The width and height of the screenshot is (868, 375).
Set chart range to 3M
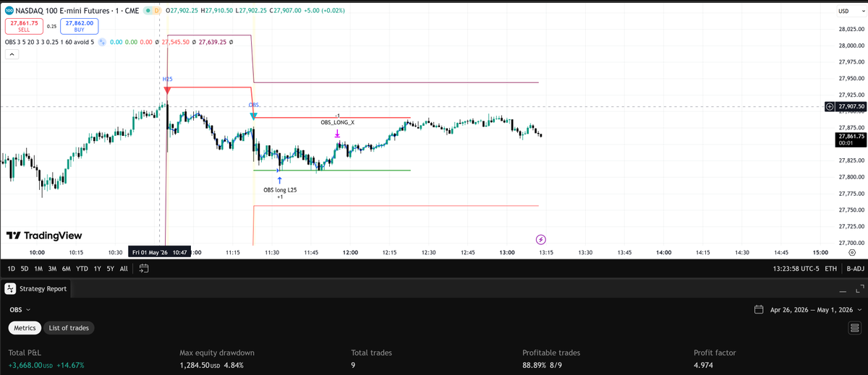(51, 268)
